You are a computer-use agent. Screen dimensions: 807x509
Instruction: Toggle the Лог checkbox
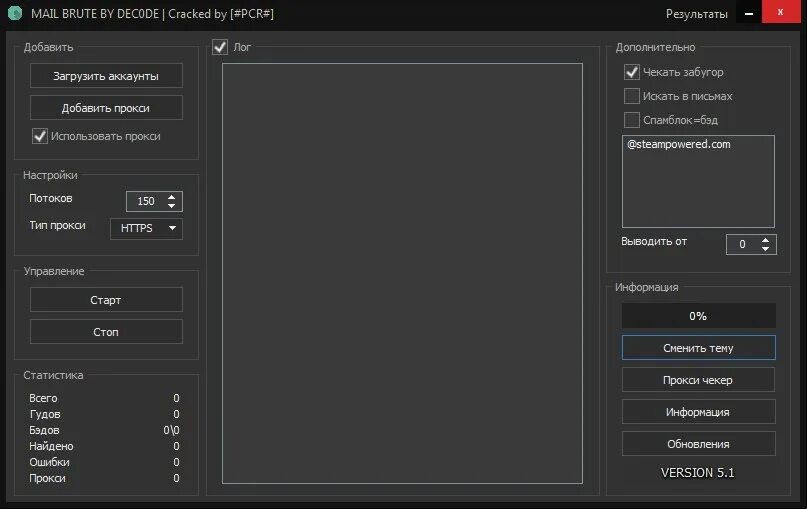tap(220, 47)
